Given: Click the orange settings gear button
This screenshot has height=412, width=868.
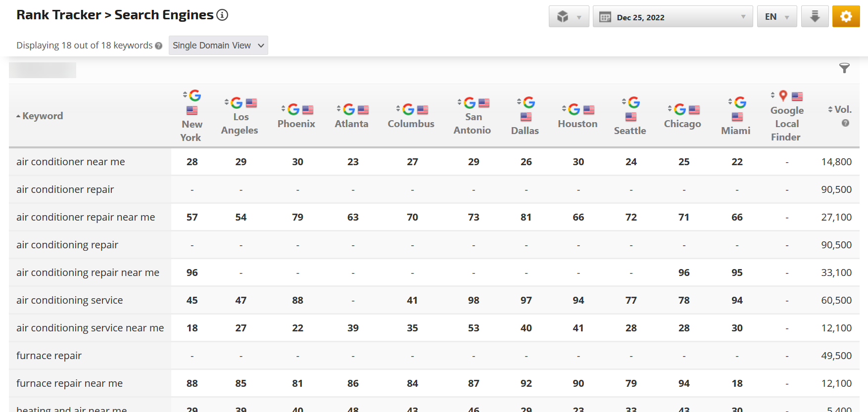Looking at the screenshot, I should 846,16.
